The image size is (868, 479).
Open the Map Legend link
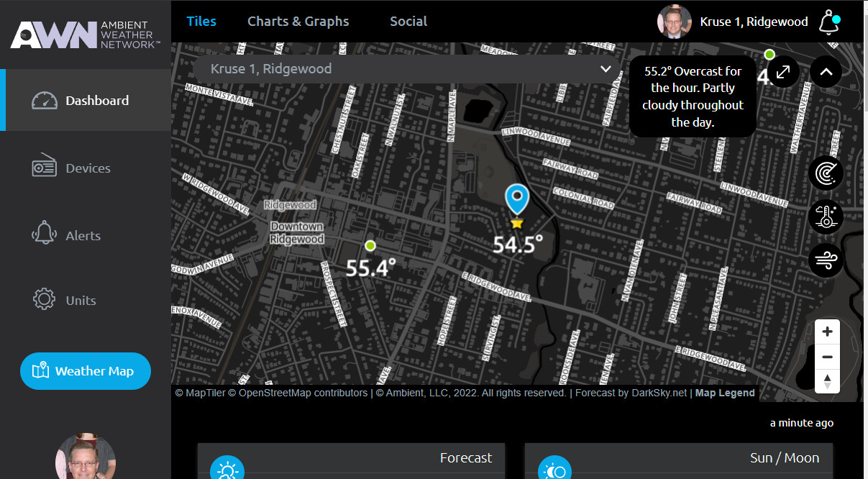pyautogui.click(x=725, y=393)
